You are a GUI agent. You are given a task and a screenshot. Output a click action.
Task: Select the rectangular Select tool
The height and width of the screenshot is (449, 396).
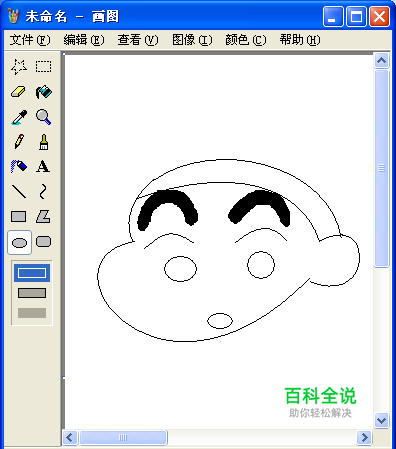point(44,67)
